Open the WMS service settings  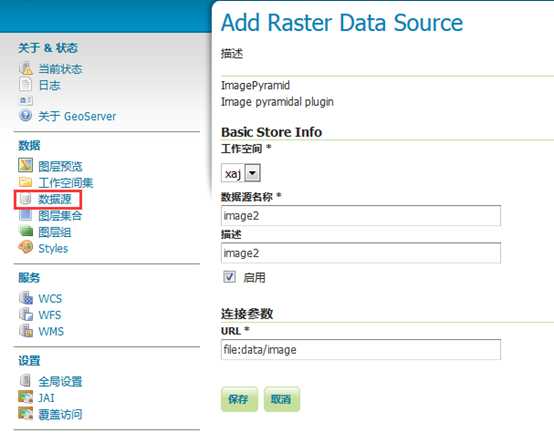51,331
